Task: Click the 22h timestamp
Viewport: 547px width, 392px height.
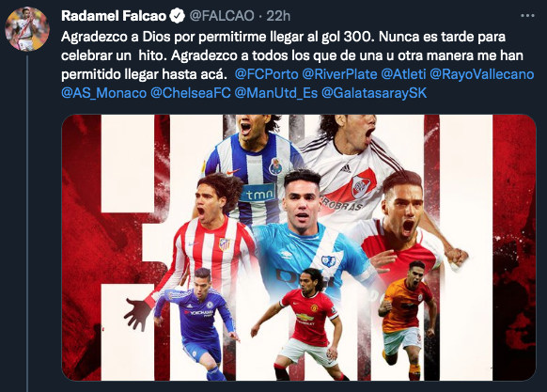Action: point(278,16)
